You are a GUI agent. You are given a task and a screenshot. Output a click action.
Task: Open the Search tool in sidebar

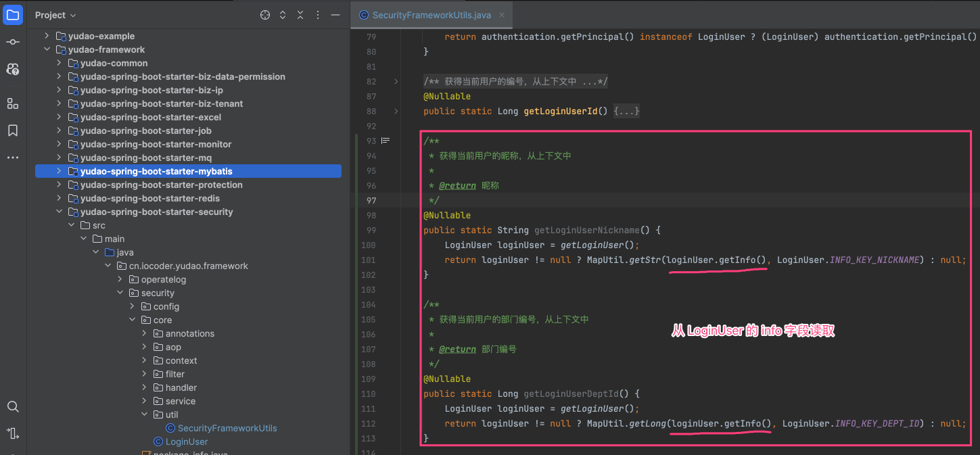pyautogui.click(x=13, y=406)
